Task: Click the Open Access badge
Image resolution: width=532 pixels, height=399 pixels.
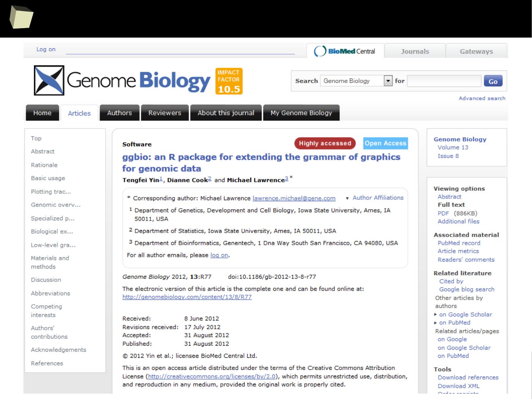Action: click(386, 143)
